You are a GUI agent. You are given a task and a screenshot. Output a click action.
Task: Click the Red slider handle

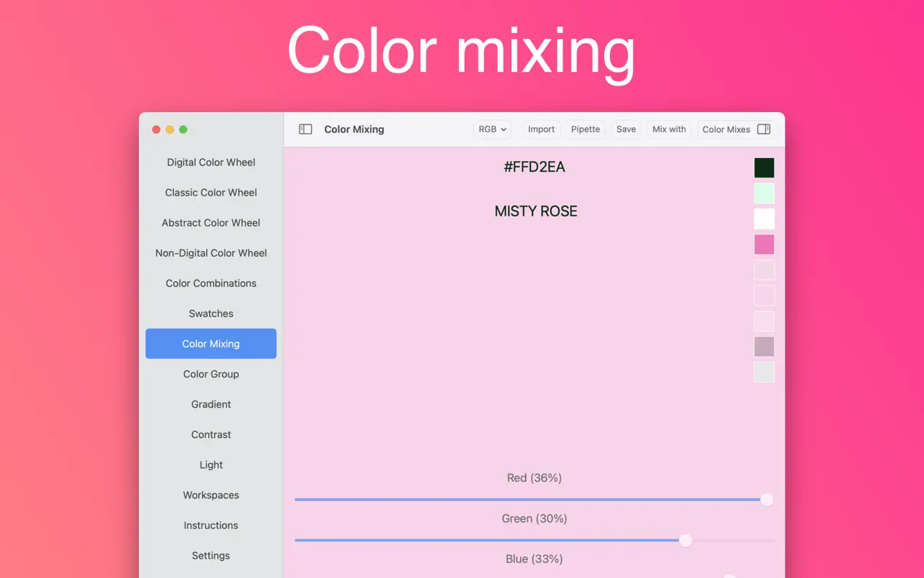(767, 500)
